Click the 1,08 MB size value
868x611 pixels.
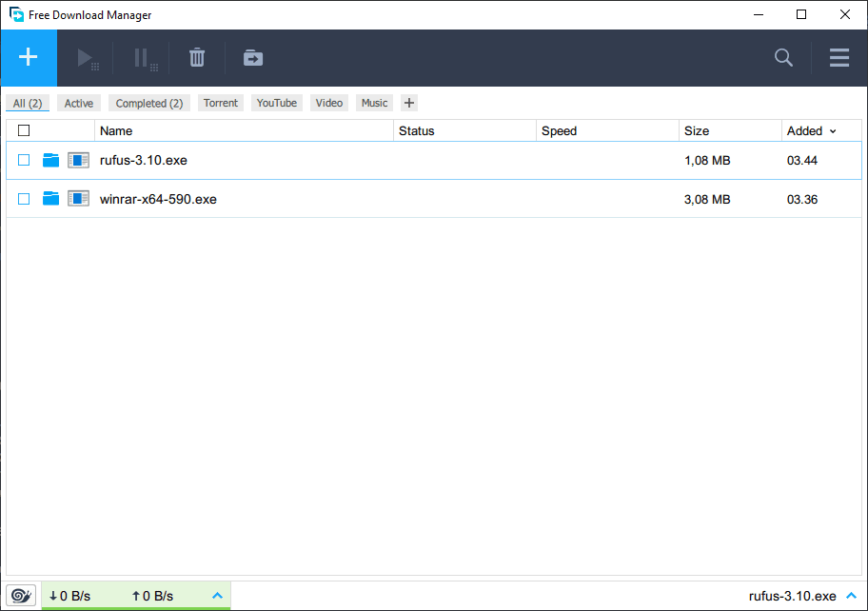coord(707,161)
